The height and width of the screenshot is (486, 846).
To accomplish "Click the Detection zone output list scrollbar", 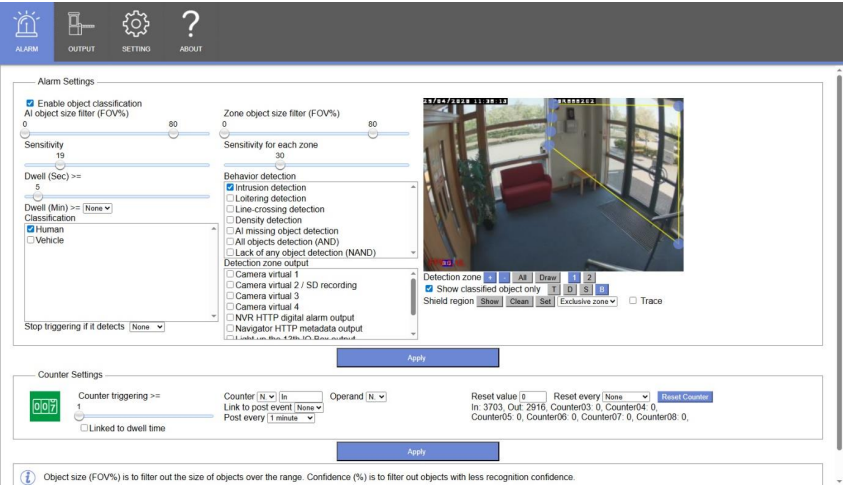I will click(x=413, y=297).
